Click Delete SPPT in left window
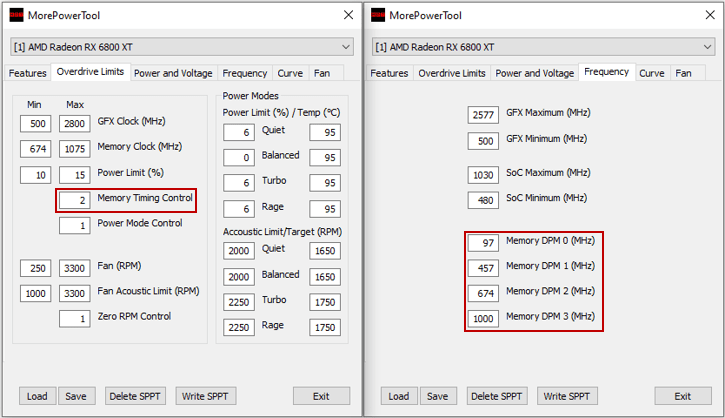Viewport: 725px width, 418px height. (x=135, y=396)
